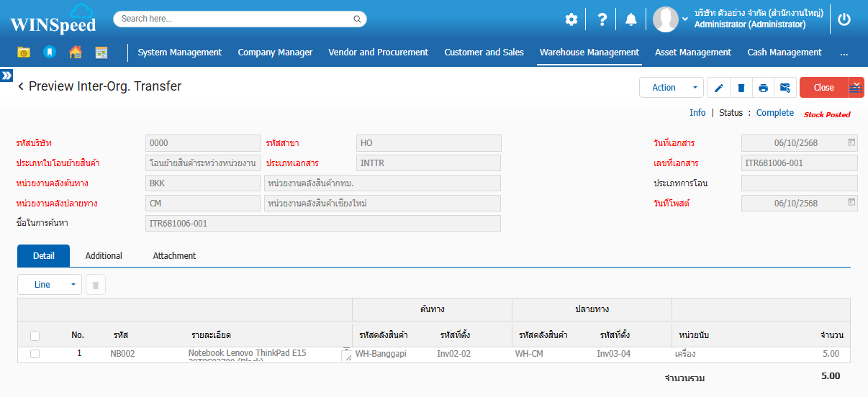Open the bookmark favorites icon
Screen dimensions: 868x397
tap(50, 52)
